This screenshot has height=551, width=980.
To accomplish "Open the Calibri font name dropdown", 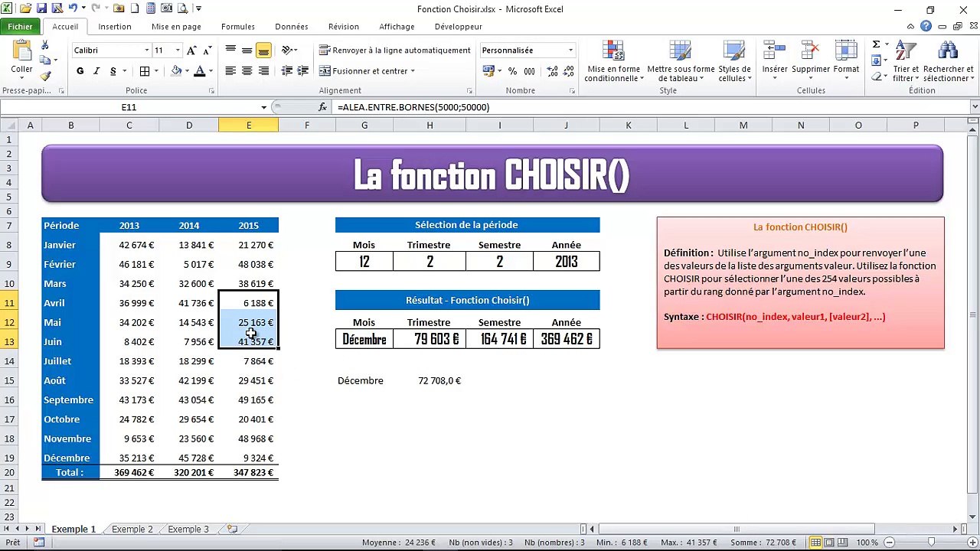I will click(147, 51).
